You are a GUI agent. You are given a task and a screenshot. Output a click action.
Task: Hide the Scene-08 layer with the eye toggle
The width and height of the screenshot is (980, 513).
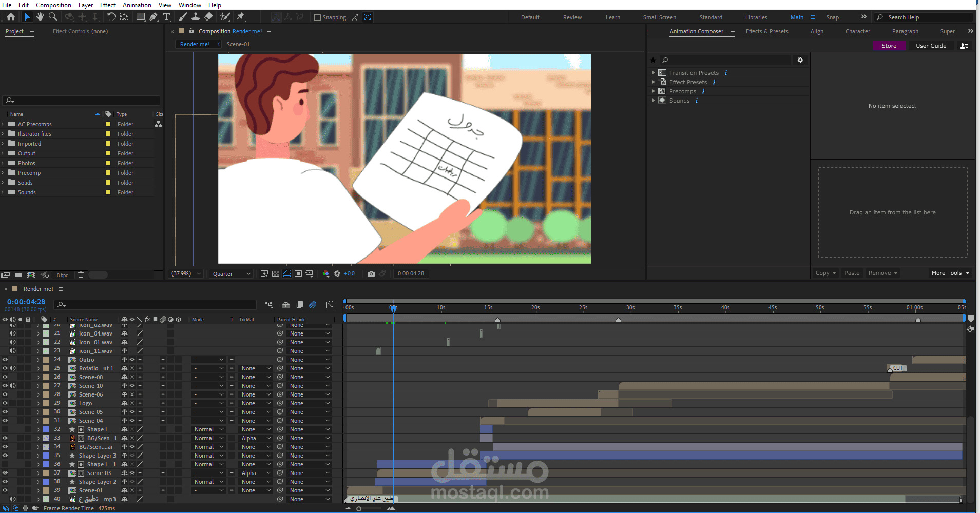click(x=5, y=377)
